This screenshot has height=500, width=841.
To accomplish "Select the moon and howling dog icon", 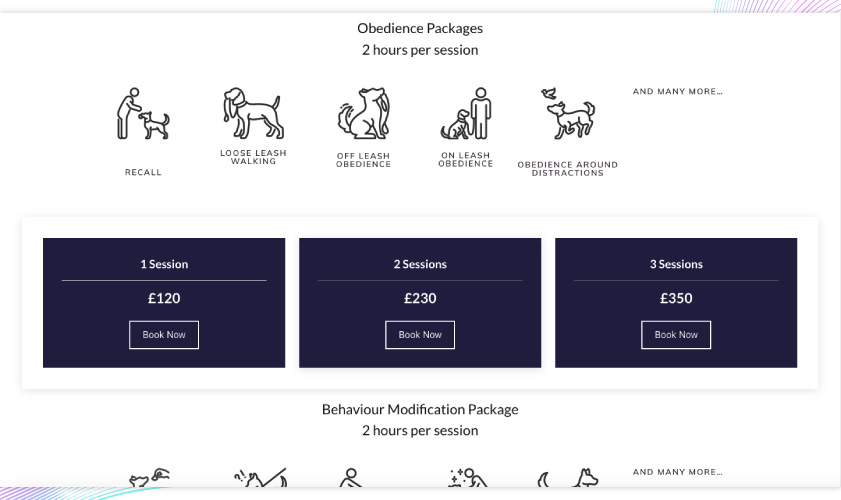I will point(568,477).
